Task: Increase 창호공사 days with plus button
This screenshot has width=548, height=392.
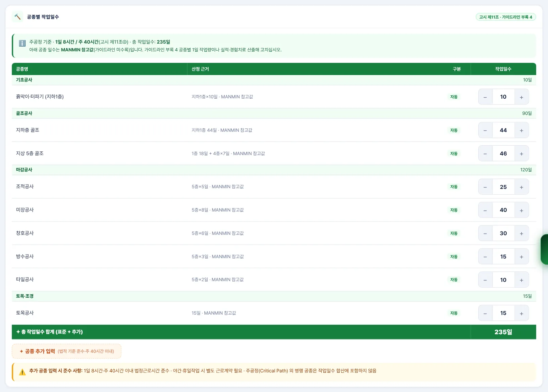Action: tap(522, 234)
